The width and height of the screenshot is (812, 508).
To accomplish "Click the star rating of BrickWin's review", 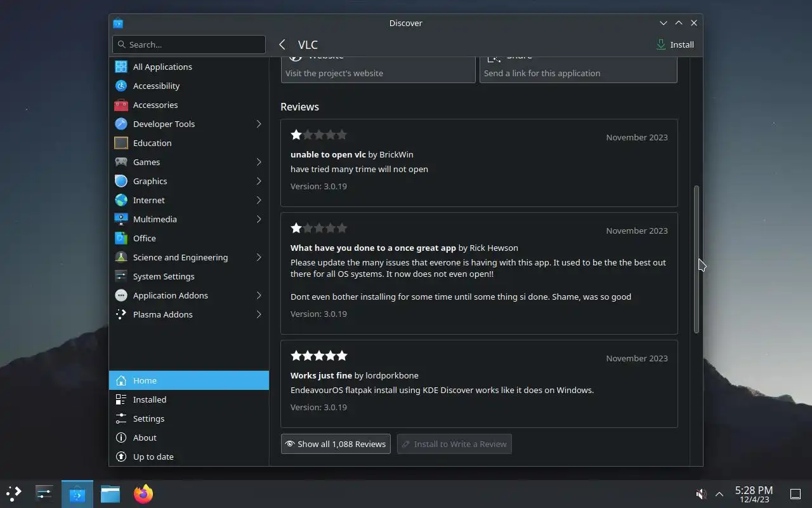I will tap(319, 135).
